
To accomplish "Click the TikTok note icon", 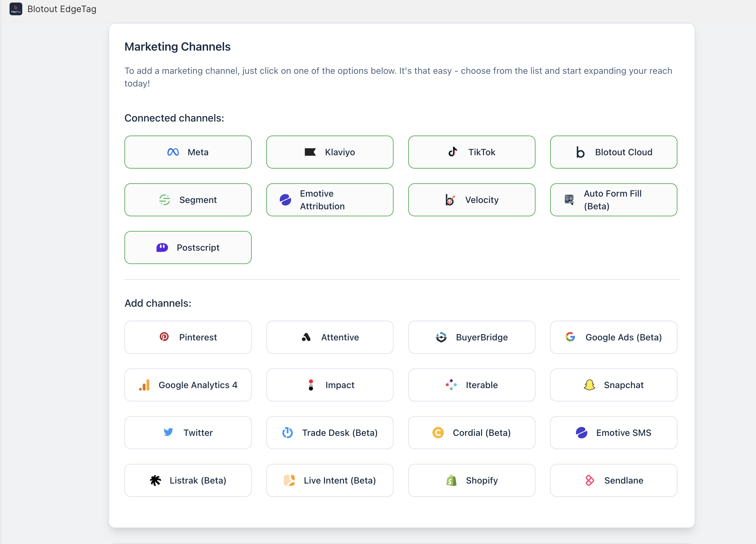I will 453,152.
